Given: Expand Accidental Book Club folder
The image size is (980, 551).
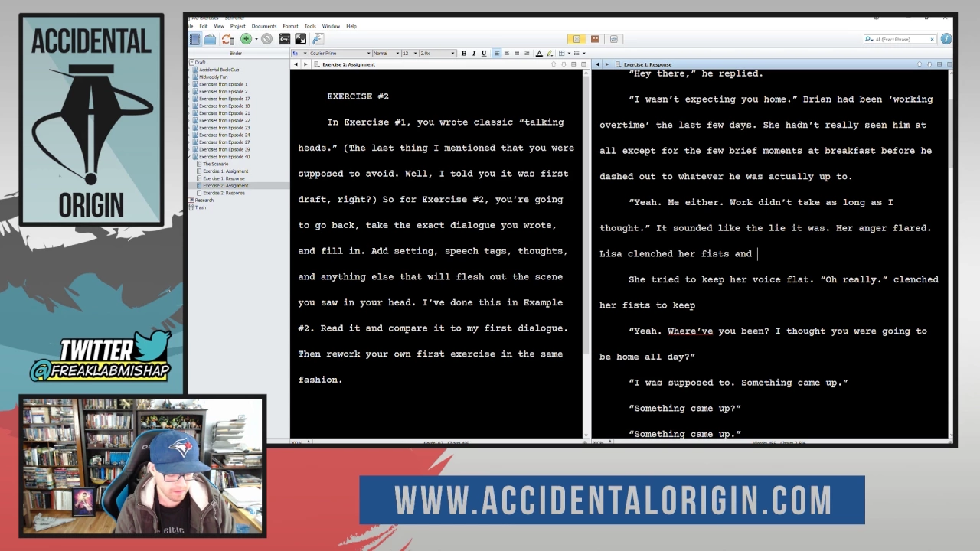Looking at the screenshot, I should [191, 70].
